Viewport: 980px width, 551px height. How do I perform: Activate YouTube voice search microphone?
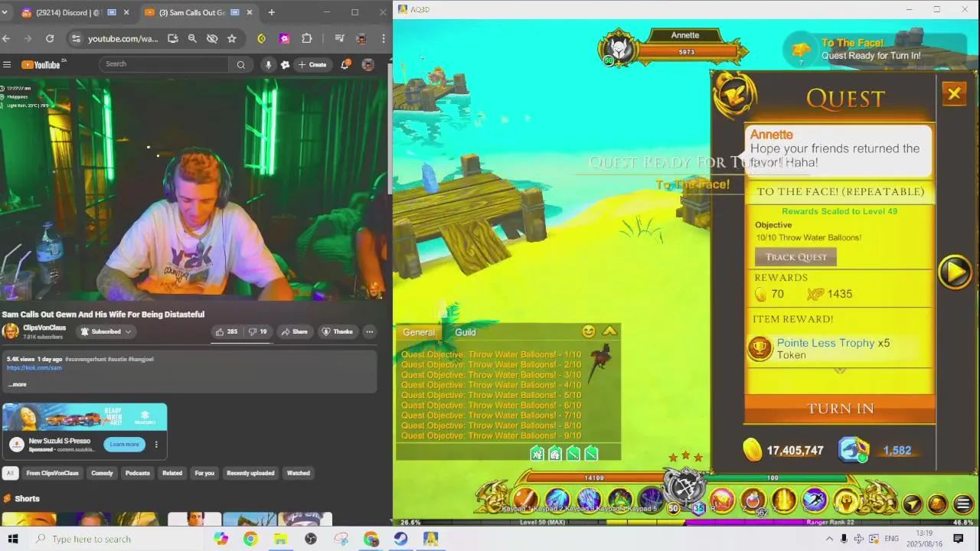click(268, 64)
